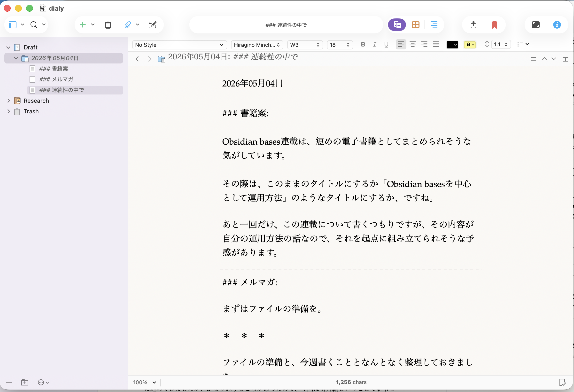The height and width of the screenshot is (392, 574).
Task: Open the 100% zoom dropdown
Action: [145, 382]
